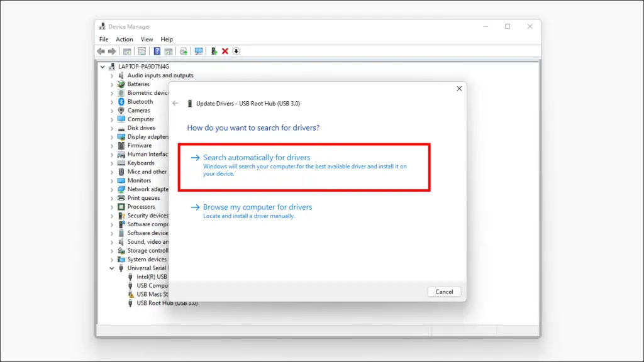Click the USB plug icon beside USB Root Hub
This screenshot has width=644, height=362.
130,303
